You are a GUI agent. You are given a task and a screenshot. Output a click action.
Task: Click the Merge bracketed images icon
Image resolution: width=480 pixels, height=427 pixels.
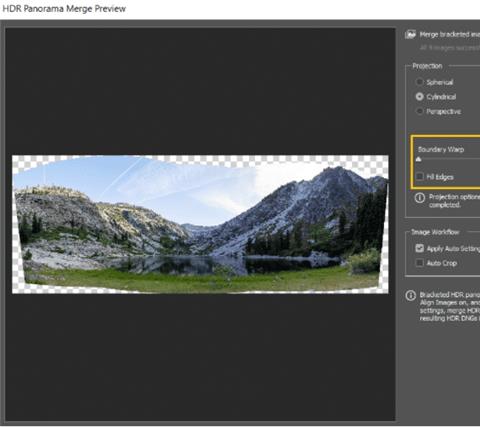[410, 34]
